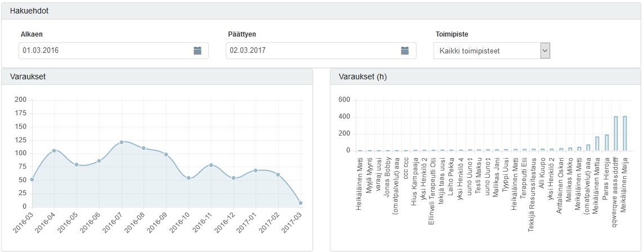
Task: Click the 2016-11 data point on line chart
Action: (211, 165)
